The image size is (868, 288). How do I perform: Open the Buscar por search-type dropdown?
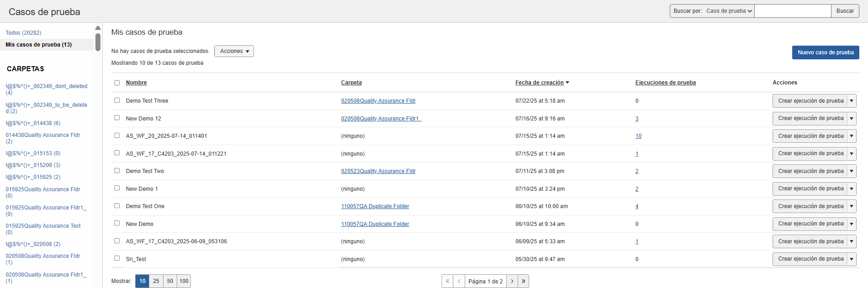tap(729, 11)
